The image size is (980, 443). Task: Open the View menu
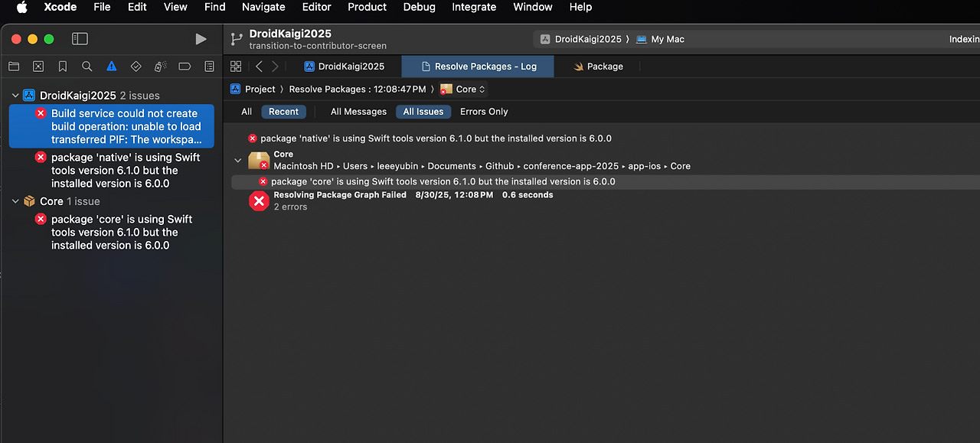(x=175, y=7)
